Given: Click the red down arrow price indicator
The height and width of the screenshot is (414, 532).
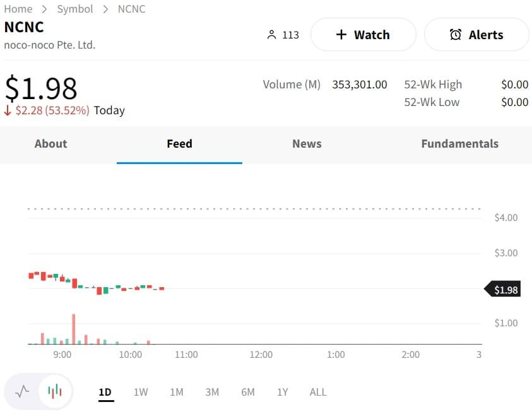Looking at the screenshot, I should [x=8, y=111].
